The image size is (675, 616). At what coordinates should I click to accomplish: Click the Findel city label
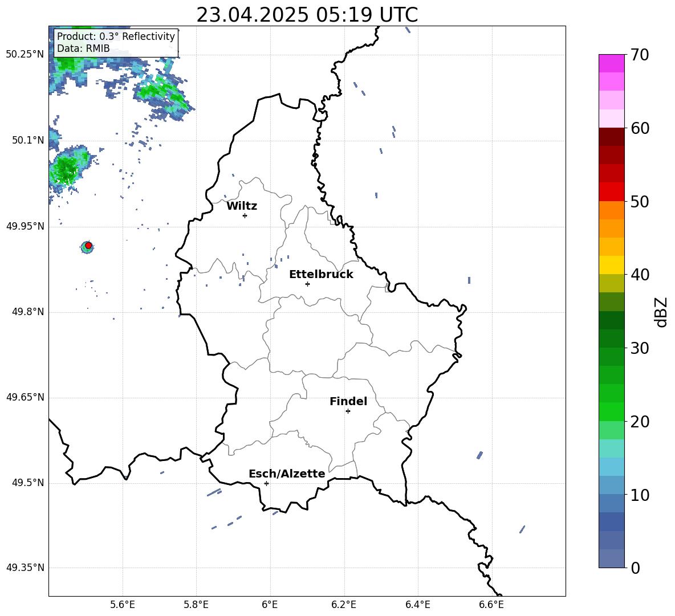click(348, 401)
